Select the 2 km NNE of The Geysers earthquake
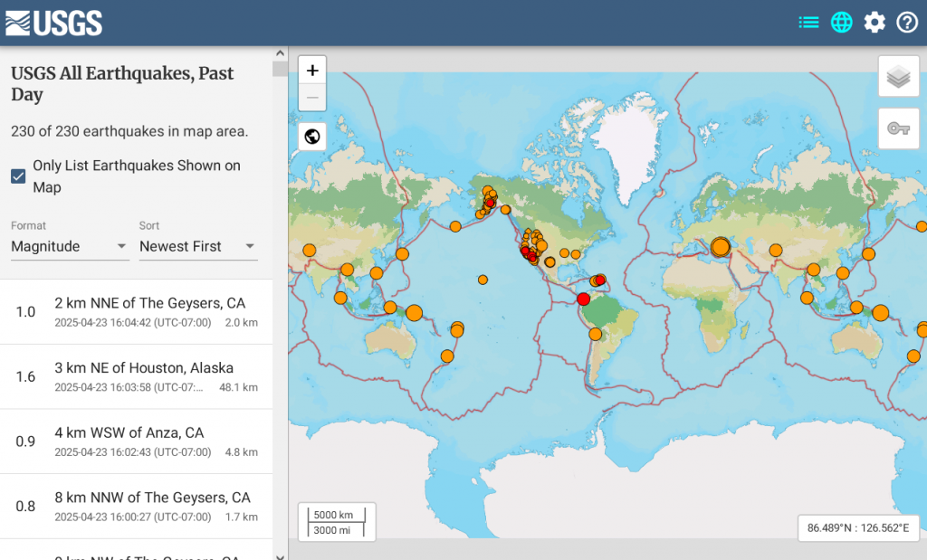This screenshot has width=927, height=560. tap(136, 312)
